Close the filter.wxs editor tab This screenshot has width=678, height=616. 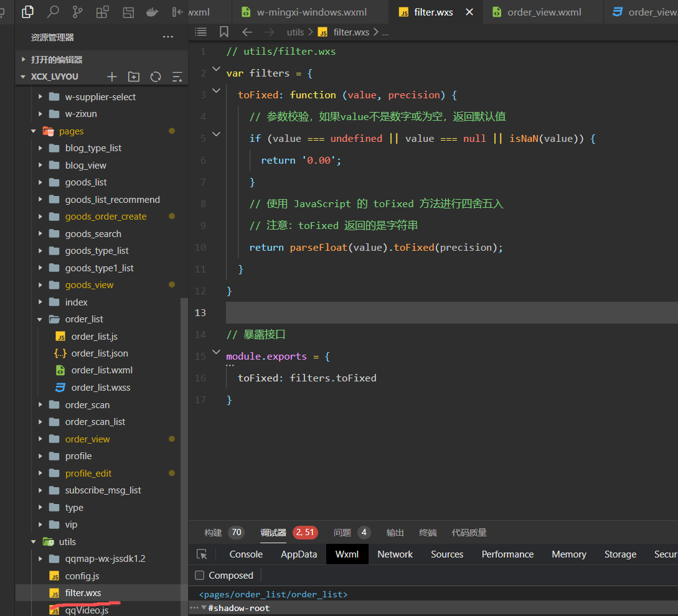tap(469, 12)
